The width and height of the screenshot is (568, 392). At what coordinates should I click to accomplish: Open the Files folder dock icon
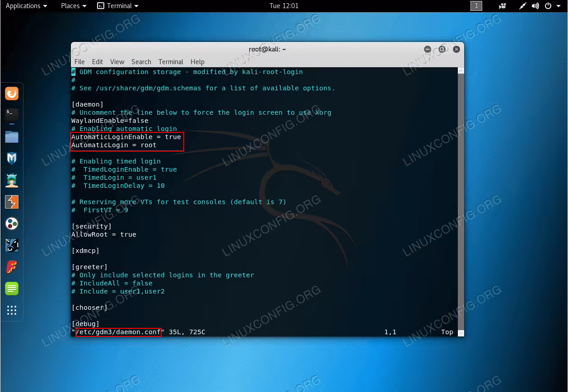point(12,136)
